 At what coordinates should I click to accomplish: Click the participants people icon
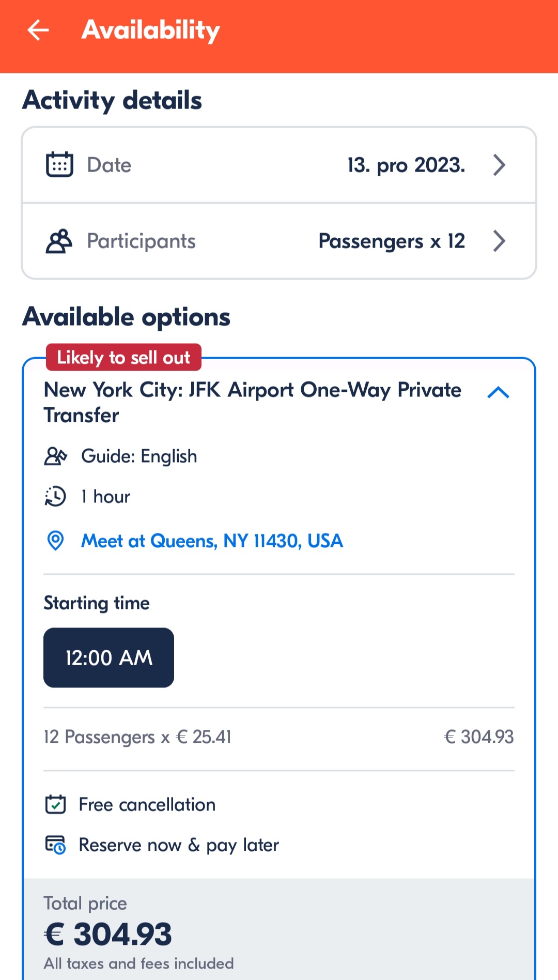coord(59,241)
